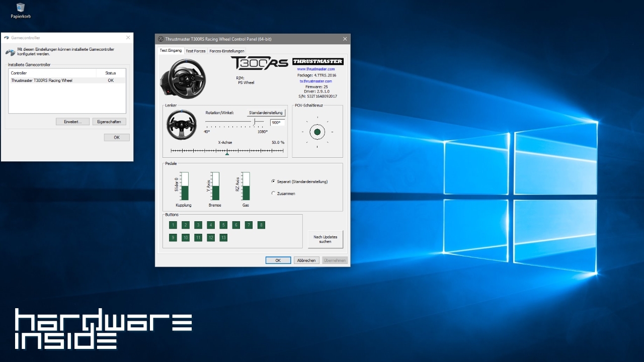
Task: Open www.thrustmaster.com link
Action: point(316,69)
